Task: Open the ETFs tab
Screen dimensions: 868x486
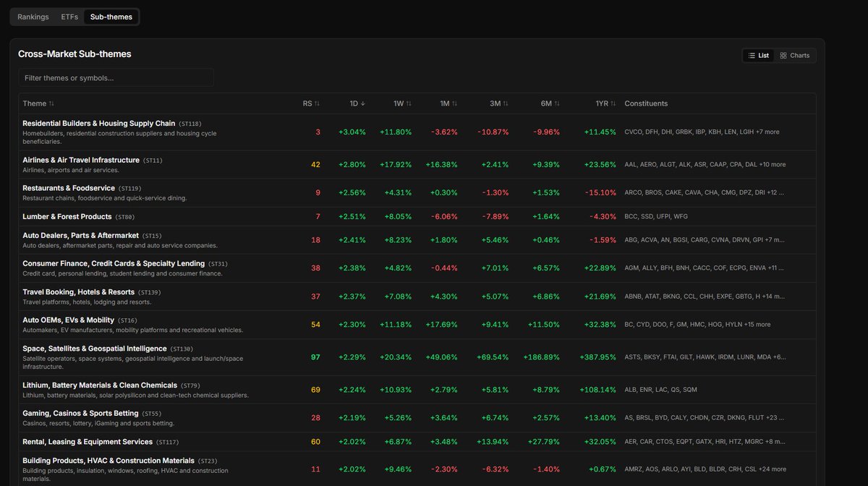Action: [x=69, y=17]
